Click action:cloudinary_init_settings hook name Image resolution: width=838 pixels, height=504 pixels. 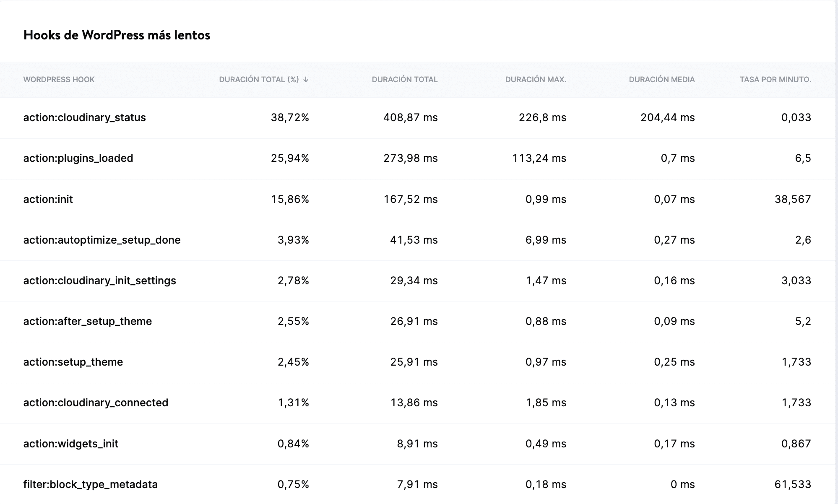click(x=99, y=281)
